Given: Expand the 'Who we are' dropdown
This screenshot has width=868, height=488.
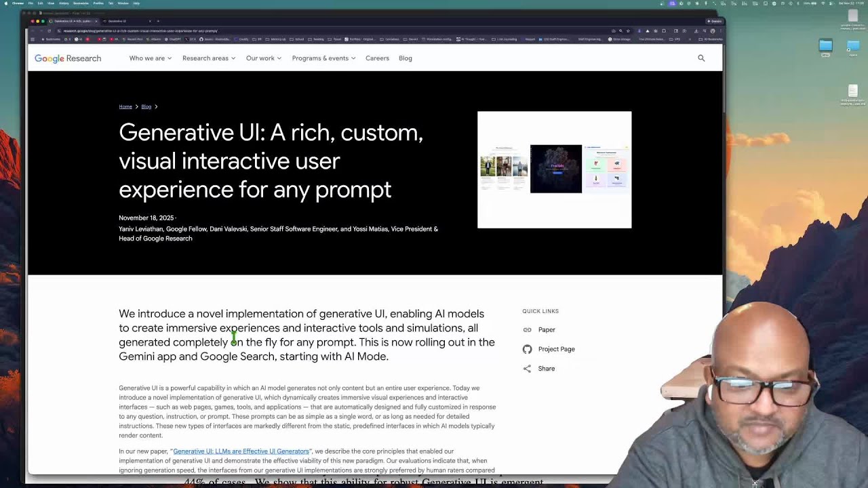Looking at the screenshot, I should pos(150,58).
